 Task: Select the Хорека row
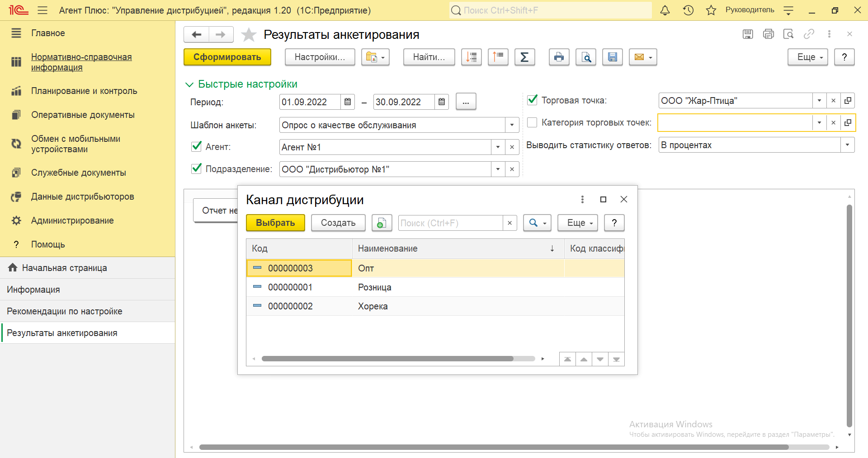coord(435,306)
